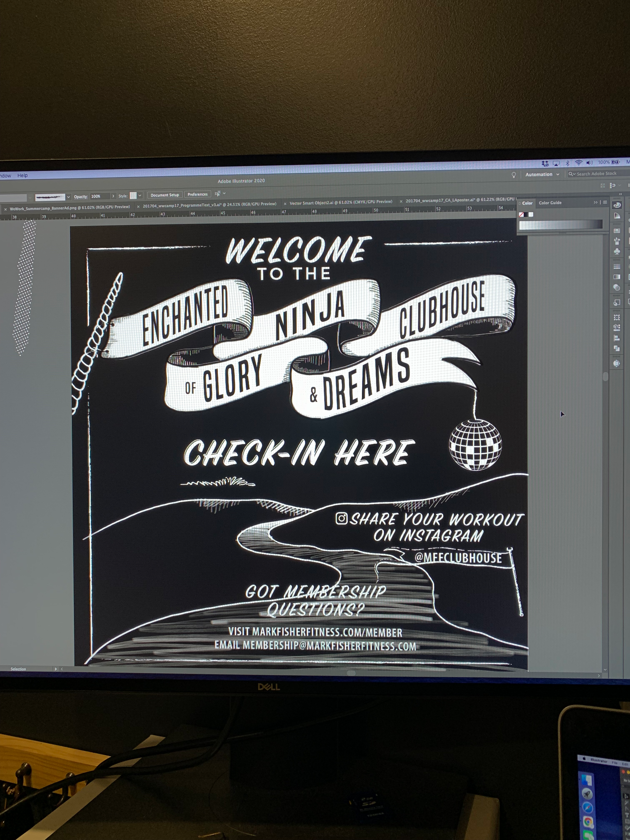The image size is (630, 840).
Task: Open the Artboards panel dock icon
Action: [617, 317]
